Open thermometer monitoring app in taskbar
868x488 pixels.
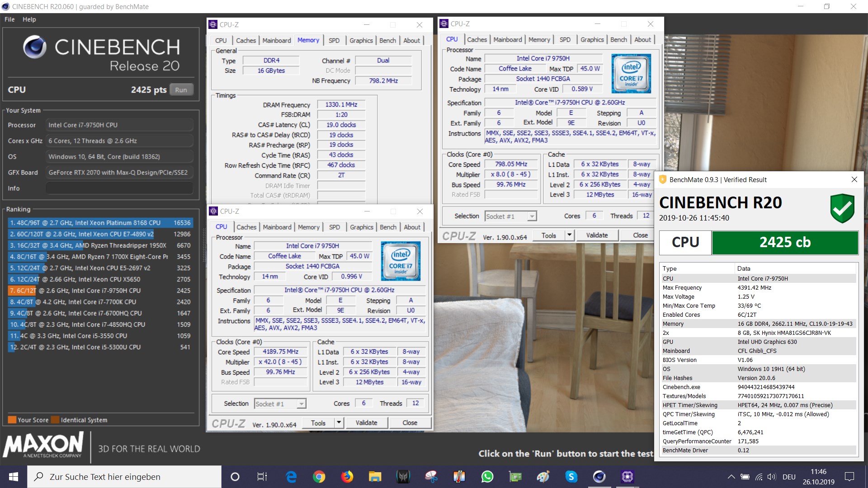click(x=459, y=477)
